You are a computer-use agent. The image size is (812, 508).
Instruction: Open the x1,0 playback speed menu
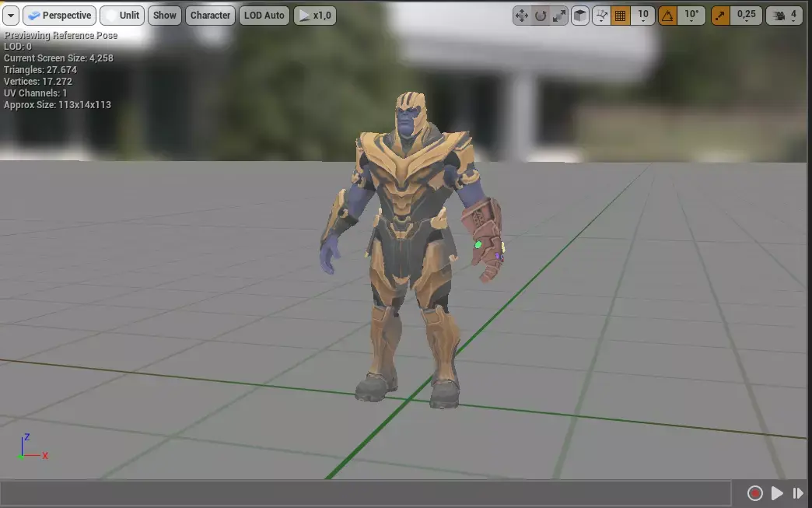click(x=315, y=16)
